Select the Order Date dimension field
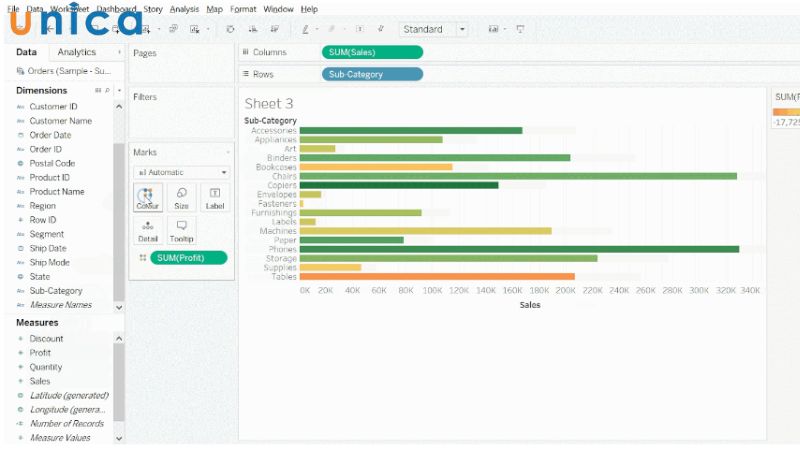The height and width of the screenshot is (450, 800). click(x=50, y=135)
